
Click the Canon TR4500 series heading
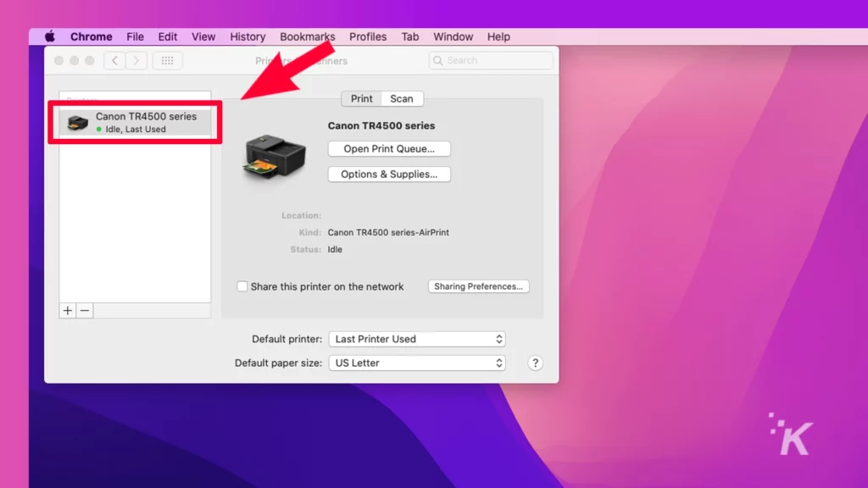click(x=381, y=125)
